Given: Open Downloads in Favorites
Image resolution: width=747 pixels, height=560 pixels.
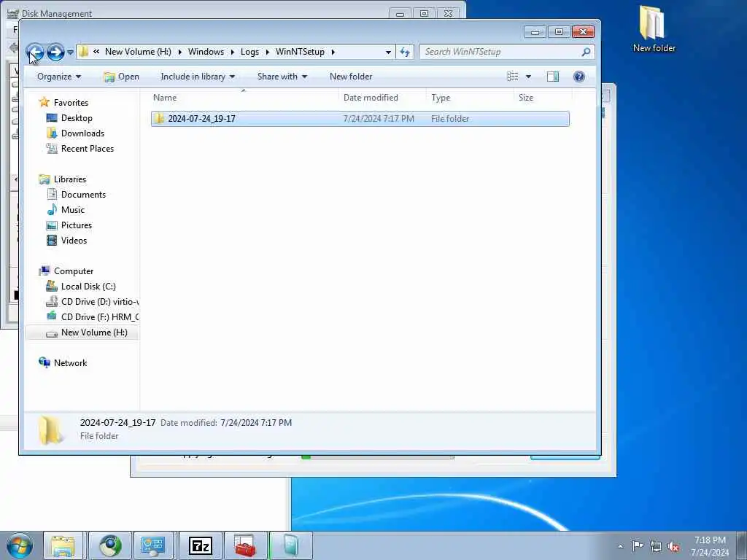Looking at the screenshot, I should 82,133.
